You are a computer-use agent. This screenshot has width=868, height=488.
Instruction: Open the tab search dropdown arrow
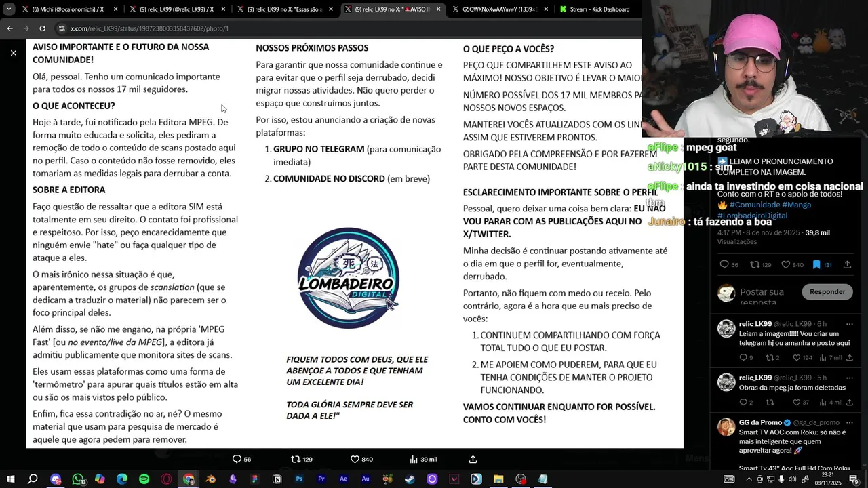[x=8, y=9]
